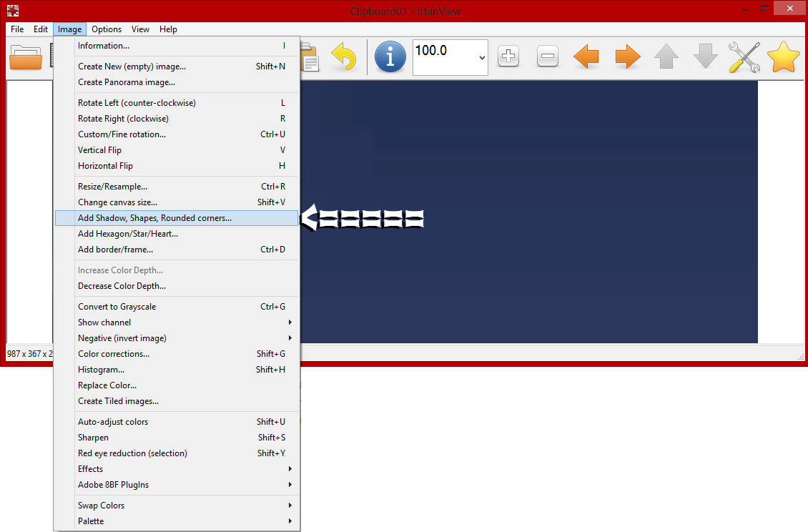Open Color corrections...
Image resolution: width=808 pixels, height=532 pixels.
pyautogui.click(x=177, y=354)
